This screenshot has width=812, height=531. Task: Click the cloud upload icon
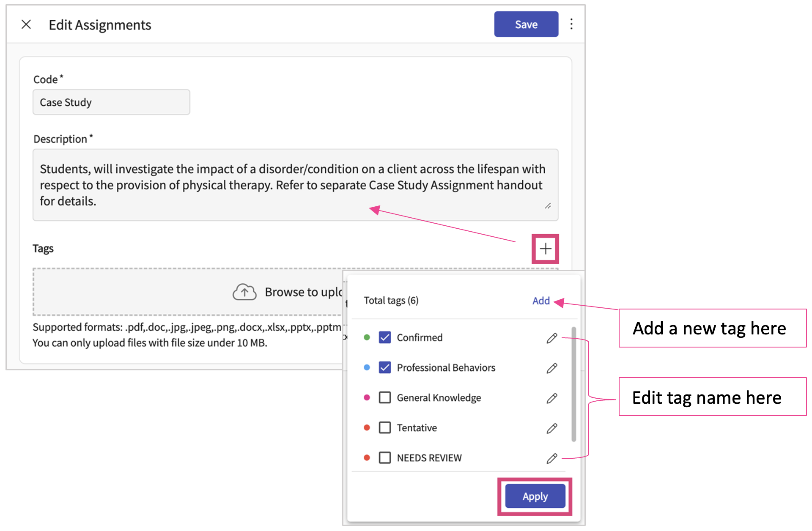[244, 292]
